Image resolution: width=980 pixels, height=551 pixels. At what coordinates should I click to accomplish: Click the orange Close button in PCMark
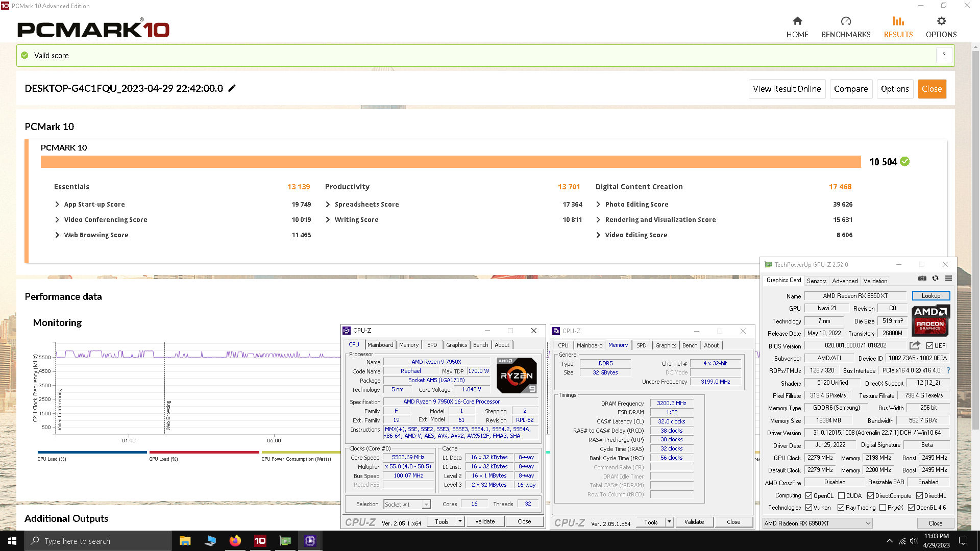coord(932,89)
